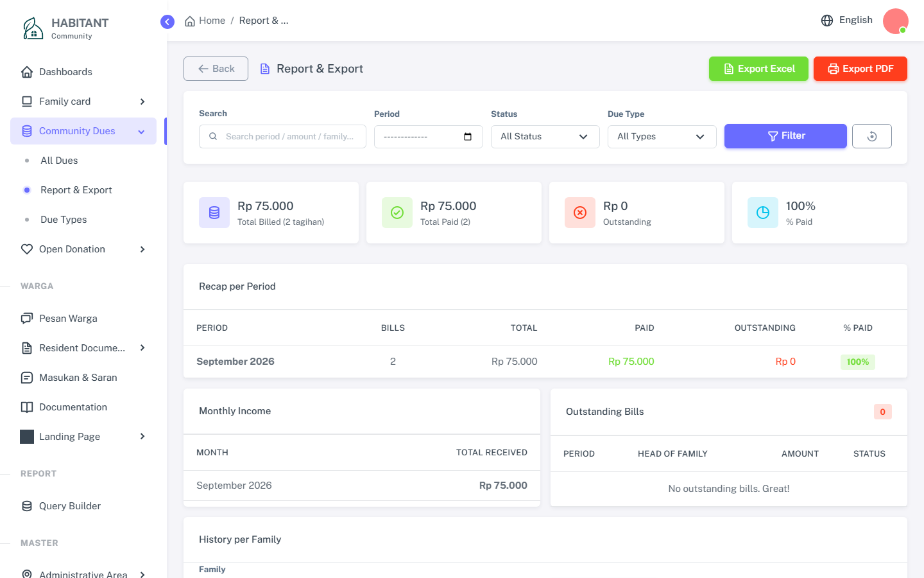
Task: Click the reset filters refresh icon button
Action: tap(872, 136)
